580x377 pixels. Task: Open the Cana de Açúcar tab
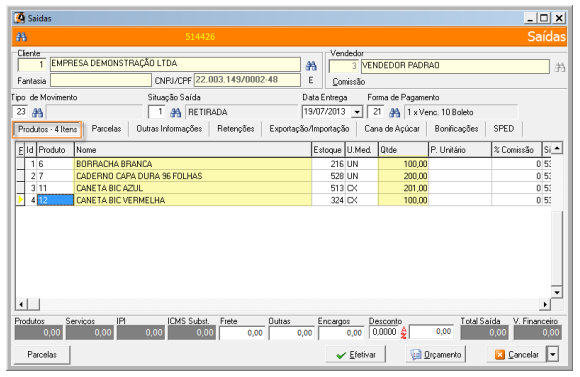click(392, 129)
